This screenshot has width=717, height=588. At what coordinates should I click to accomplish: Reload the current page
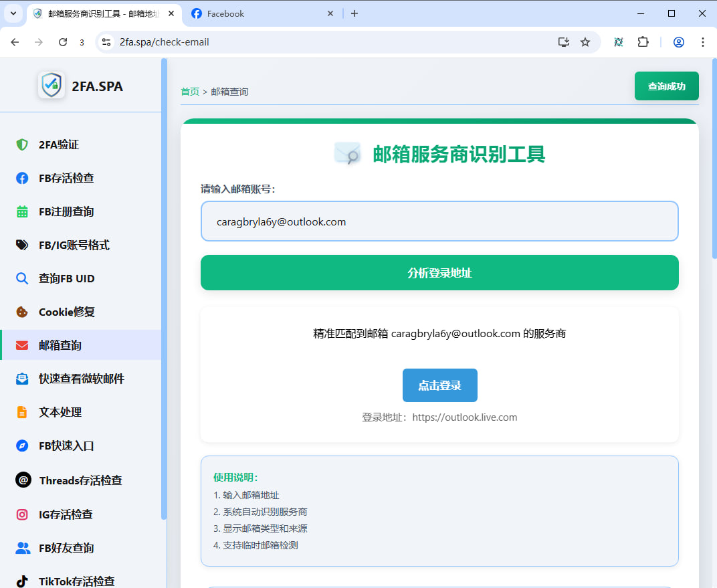[63, 42]
